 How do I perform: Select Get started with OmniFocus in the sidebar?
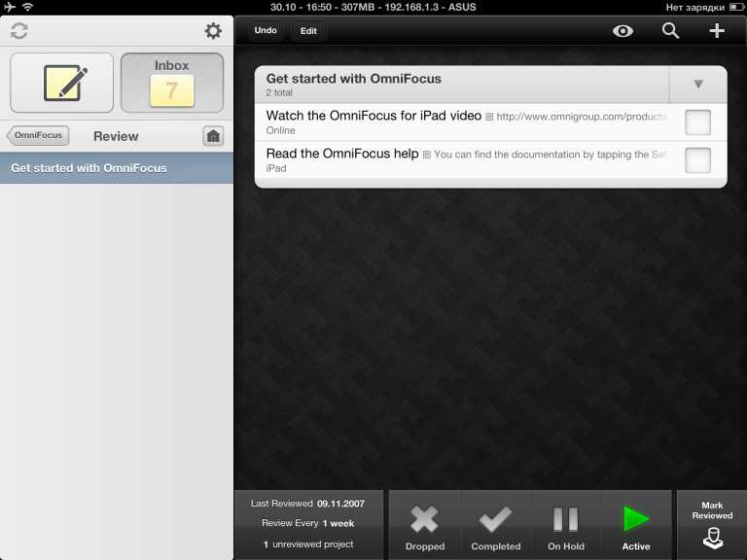click(117, 168)
